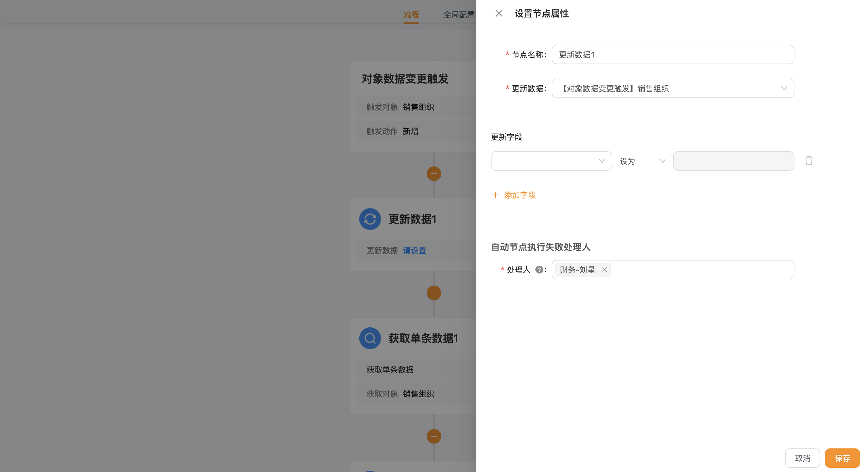This screenshot has height=472, width=868.
Task: Click the 获取单条数据 row
Action: [x=416, y=369]
